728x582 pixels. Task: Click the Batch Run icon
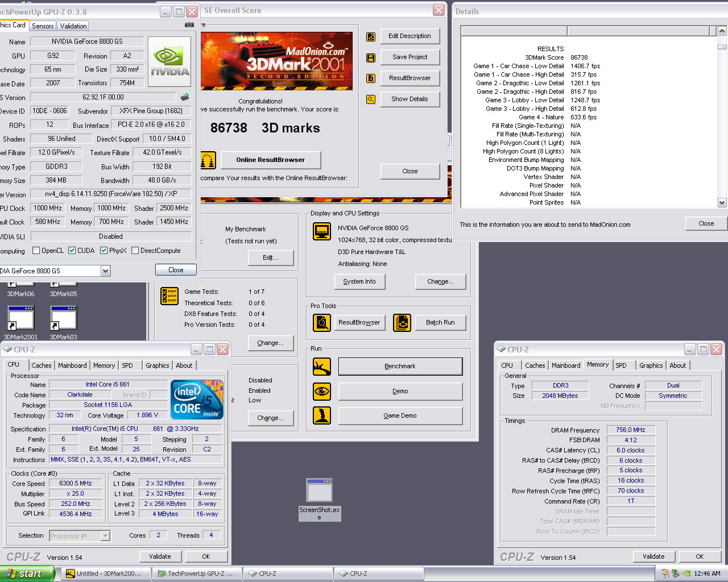[402, 323]
